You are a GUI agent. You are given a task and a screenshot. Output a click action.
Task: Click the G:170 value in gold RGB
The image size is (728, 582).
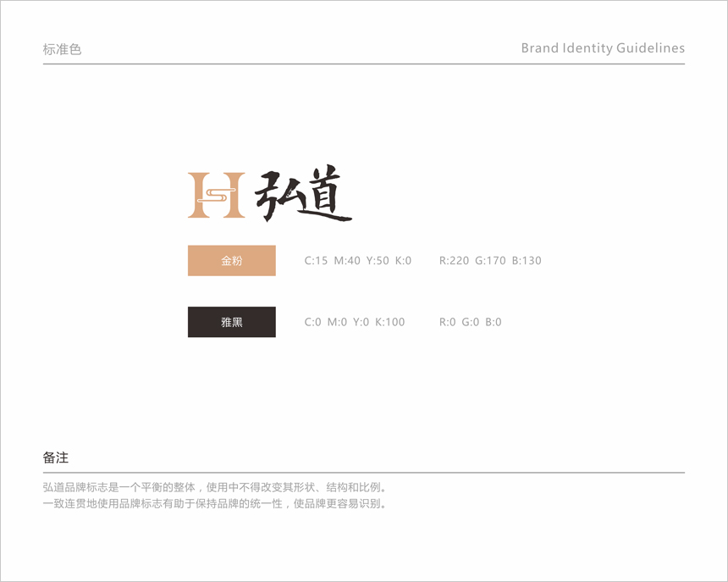pos(491,261)
